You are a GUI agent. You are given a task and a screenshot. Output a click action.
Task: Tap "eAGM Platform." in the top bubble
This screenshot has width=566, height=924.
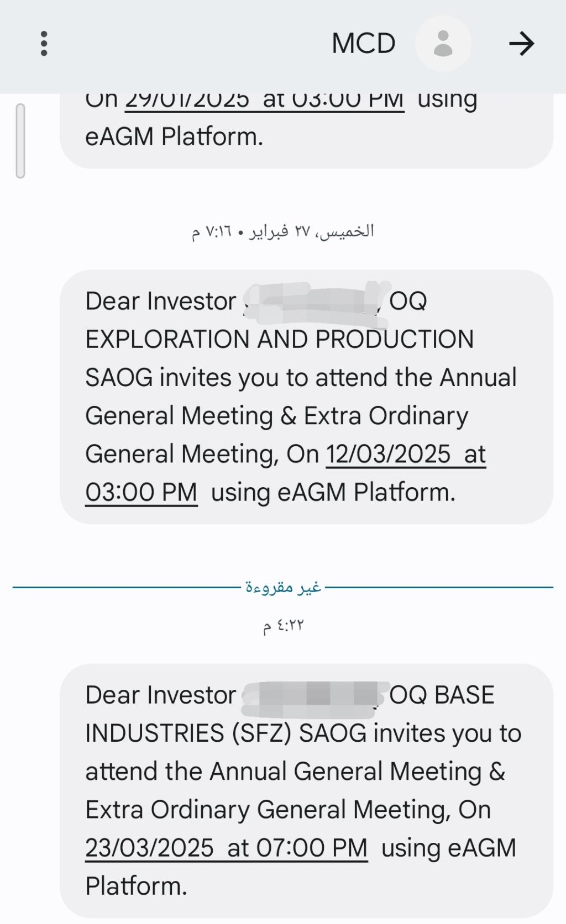(x=174, y=136)
